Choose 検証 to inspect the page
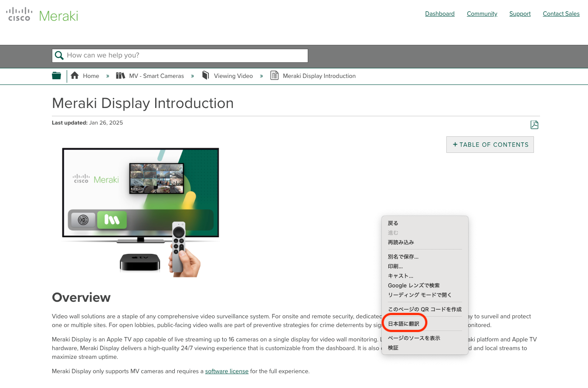Viewport: 588px width, 388px height. [x=393, y=348]
